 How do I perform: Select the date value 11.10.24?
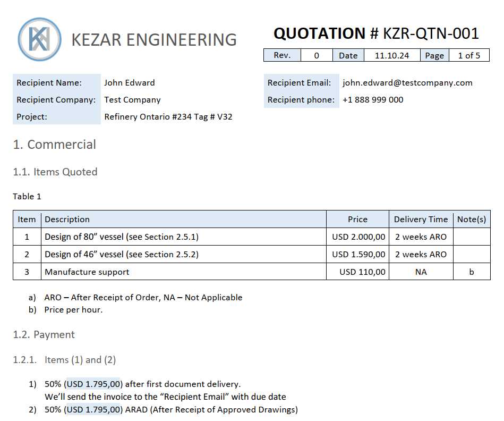click(392, 55)
